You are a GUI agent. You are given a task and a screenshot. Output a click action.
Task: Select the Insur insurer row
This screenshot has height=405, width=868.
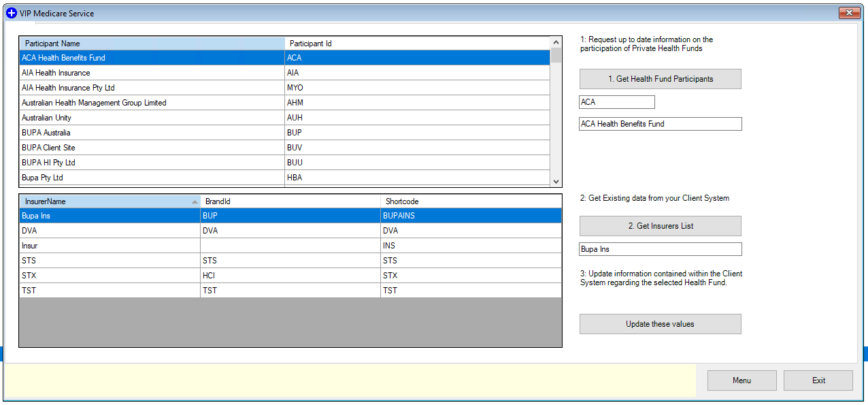pos(290,246)
